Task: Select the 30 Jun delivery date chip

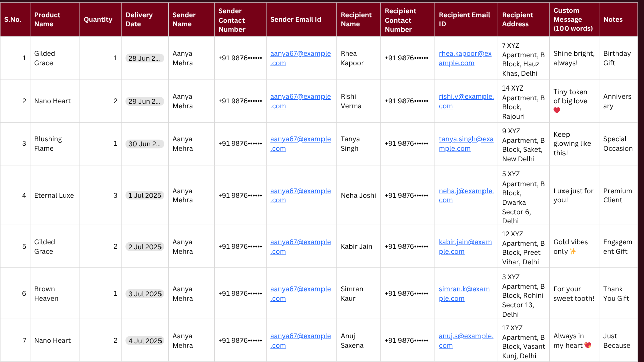Action: 144,143
